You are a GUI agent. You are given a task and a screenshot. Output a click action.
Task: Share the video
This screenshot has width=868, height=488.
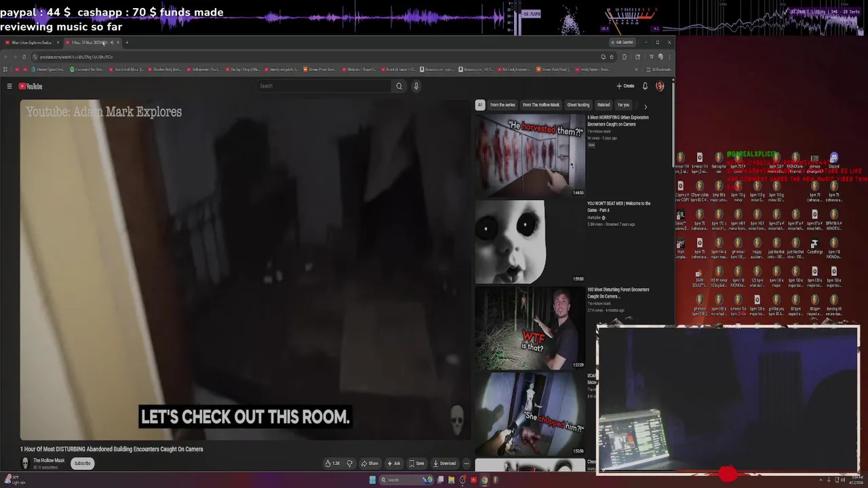pos(370,464)
